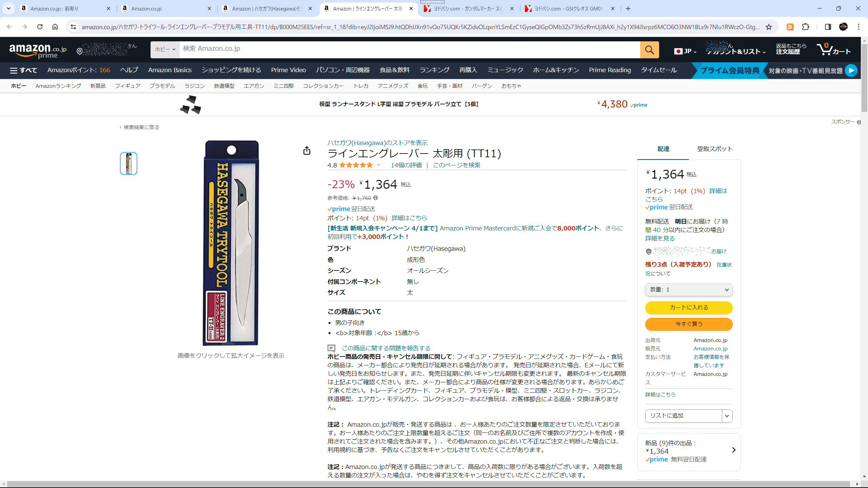Screen dimensions: 868x488
Task: Close the 筋彫り Amazon tab
Action: pyautogui.click(x=108, y=8)
